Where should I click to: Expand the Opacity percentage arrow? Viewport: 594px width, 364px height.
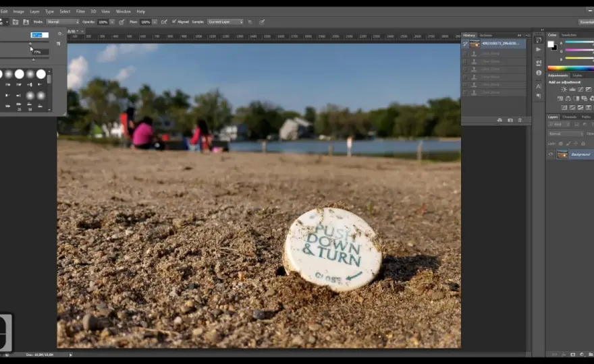[x=112, y=22]
